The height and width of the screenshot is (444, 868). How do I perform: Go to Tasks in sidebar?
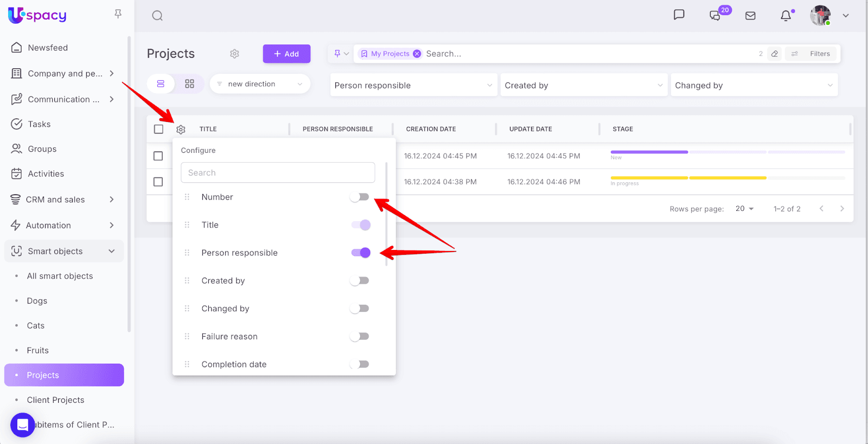(39, 124)
